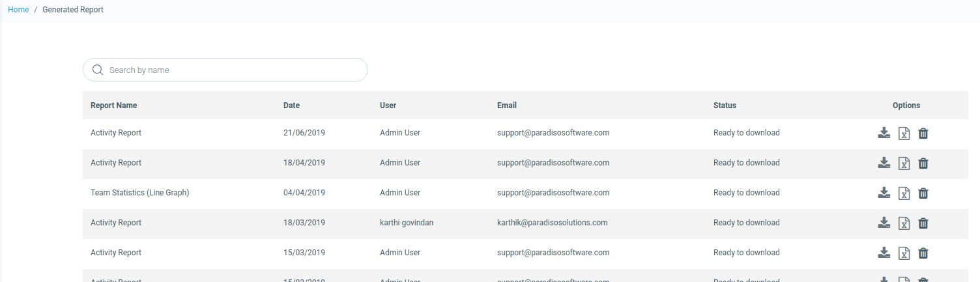
Task: Go to Home via breadcrumb
Action: (x=18, y=10)
